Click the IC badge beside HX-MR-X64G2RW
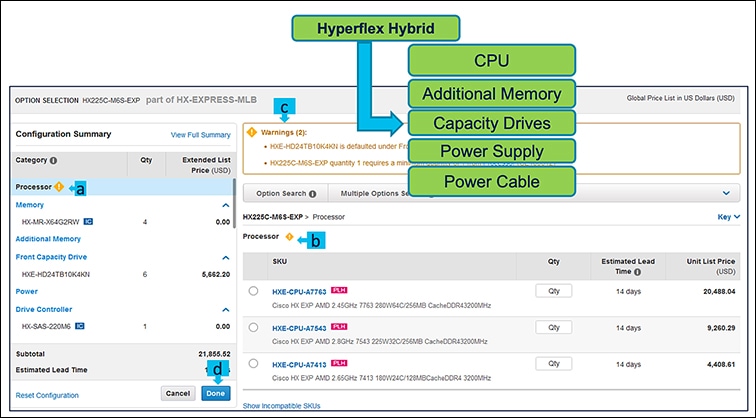The width and height of the screenshot is (756, 418). (x=88, y=221)
